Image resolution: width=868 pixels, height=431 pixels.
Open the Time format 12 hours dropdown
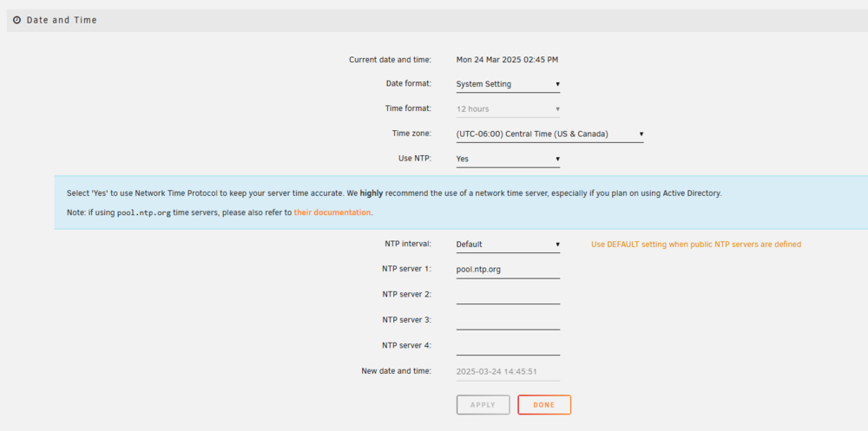(508, 109)
